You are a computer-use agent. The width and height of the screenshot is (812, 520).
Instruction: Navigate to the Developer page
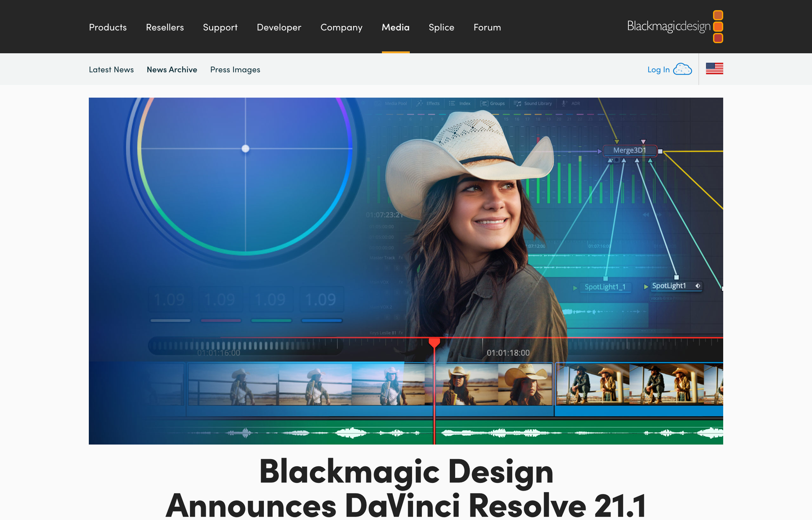pos(279,27)
